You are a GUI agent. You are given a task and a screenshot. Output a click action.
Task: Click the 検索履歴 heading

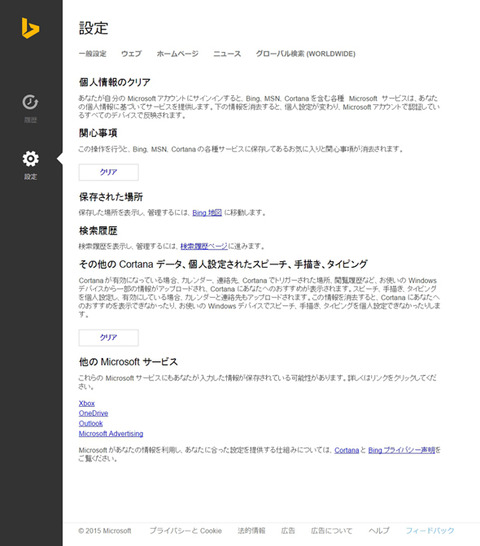pyautogui.click(x=98, y=231)
